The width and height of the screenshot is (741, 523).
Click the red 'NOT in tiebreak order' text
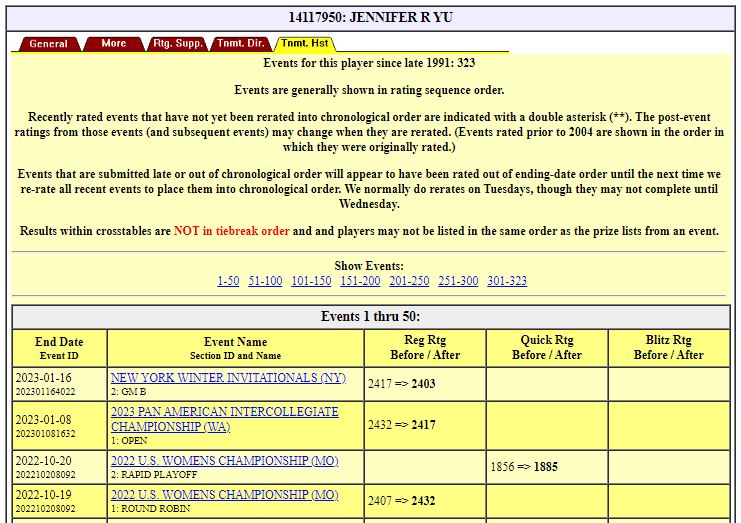click(x=231, y=231)
